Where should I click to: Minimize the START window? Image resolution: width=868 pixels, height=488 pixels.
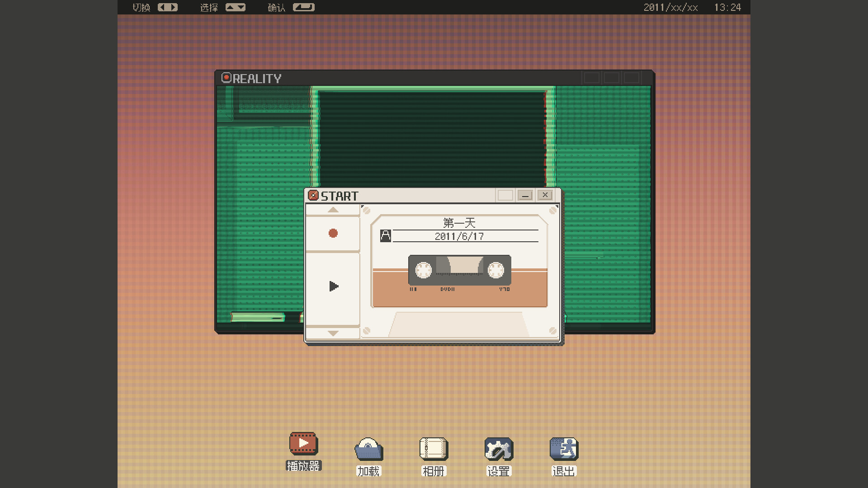pyautogui.click(x=525, y=195)
